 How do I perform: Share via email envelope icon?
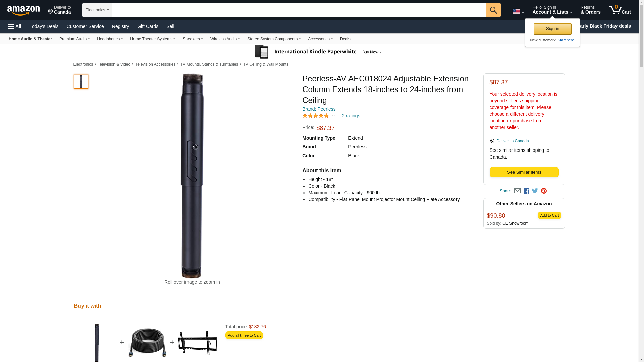coord(517,191)
